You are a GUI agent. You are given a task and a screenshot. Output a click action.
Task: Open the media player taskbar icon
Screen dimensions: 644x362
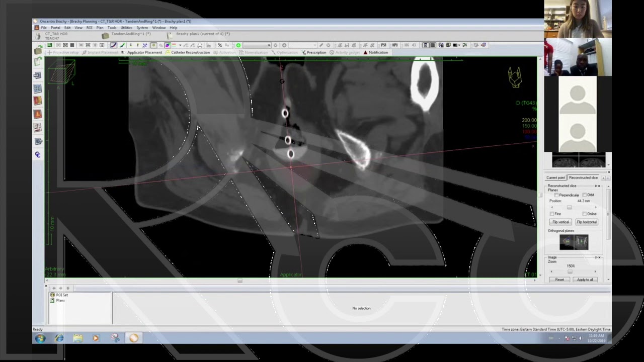96,338
